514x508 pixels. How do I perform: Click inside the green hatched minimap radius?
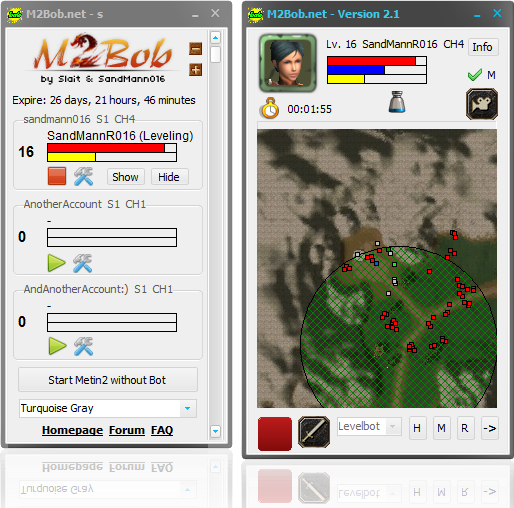pyautogui.click(x=398, y=328)
